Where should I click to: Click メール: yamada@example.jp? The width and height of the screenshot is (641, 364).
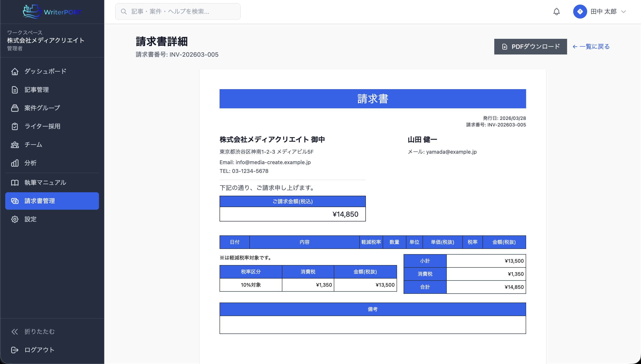(442, 152)
